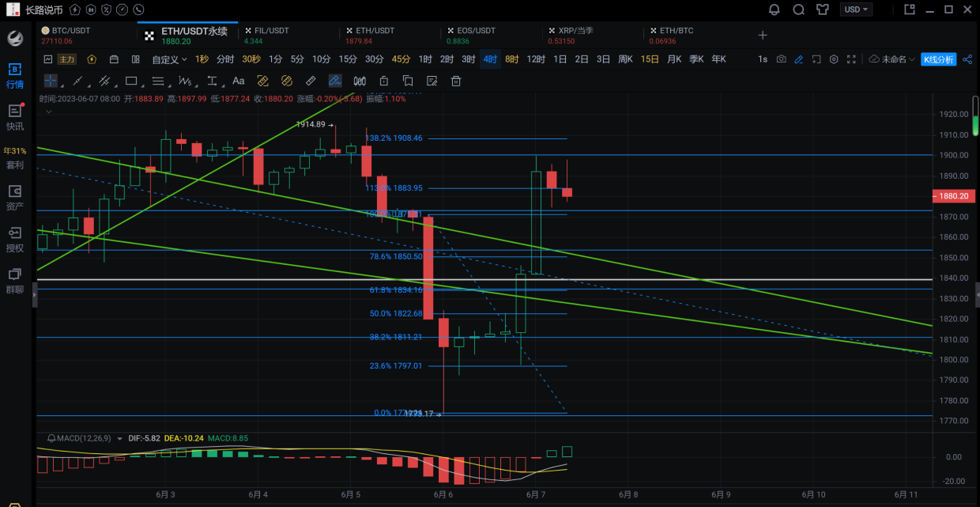Select the rectangle shape drawing tool

click(131, 81)
